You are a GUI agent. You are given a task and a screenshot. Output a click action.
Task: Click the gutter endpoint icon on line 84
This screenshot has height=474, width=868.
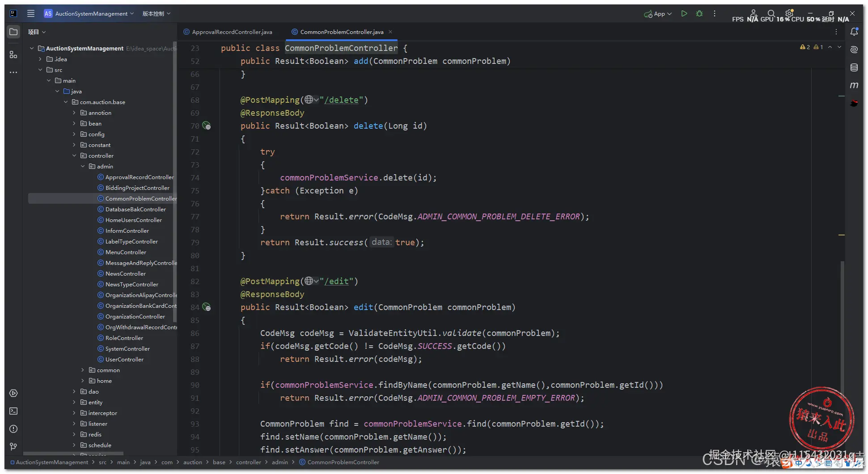pyautogui.click(x=207, y=307)
